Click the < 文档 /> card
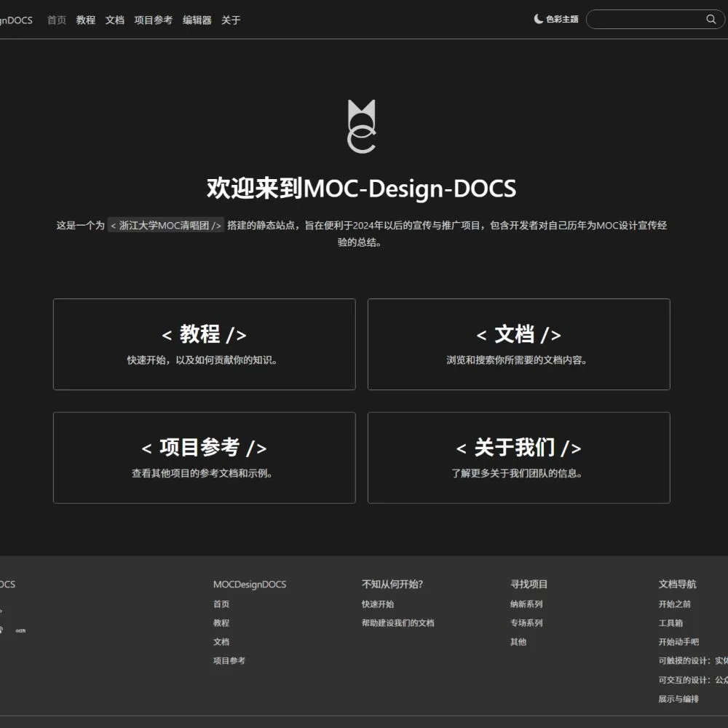Image resolution: width=728 pixels, height=728 pixels. pos(518,344)
